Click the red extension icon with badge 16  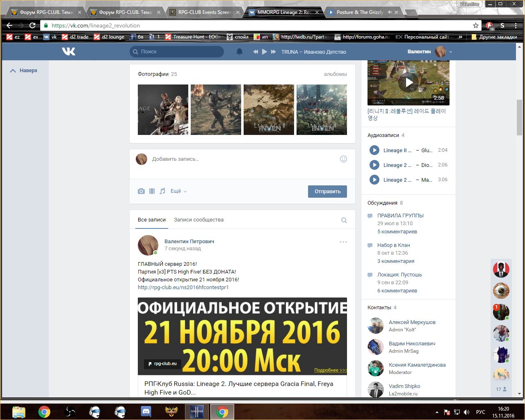point(490,26)
